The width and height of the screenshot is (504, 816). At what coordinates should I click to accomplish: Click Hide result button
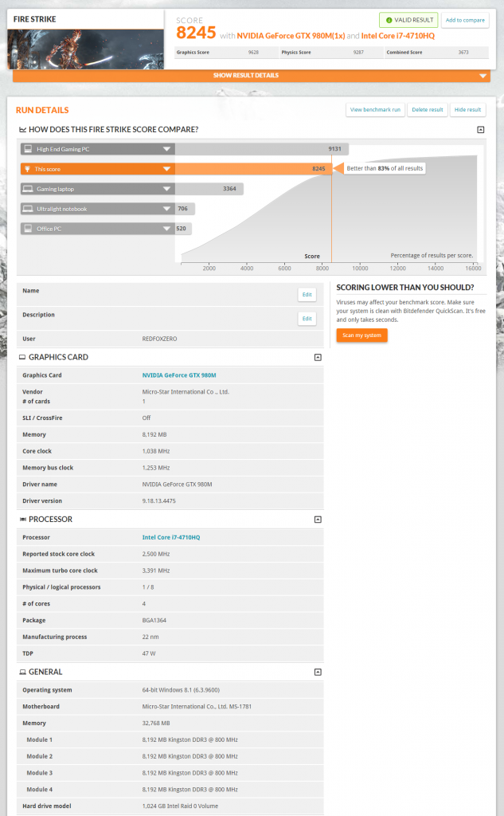[467, 110]
